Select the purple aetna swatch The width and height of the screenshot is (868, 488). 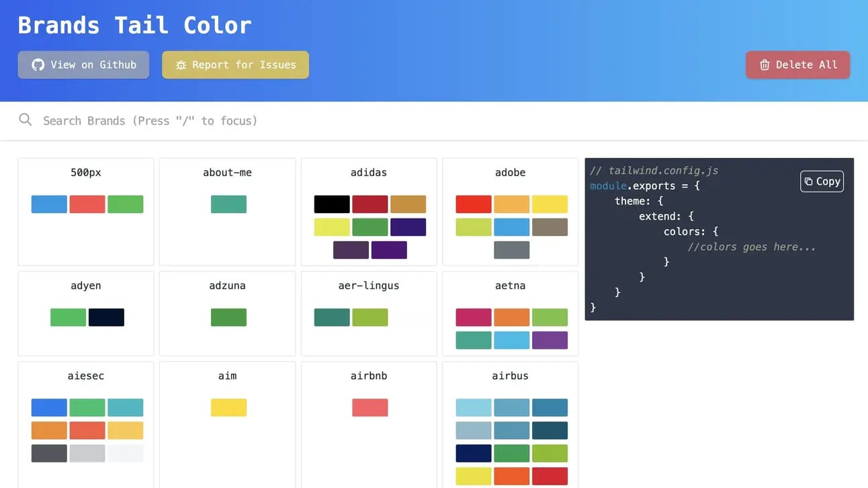(550, 340)
